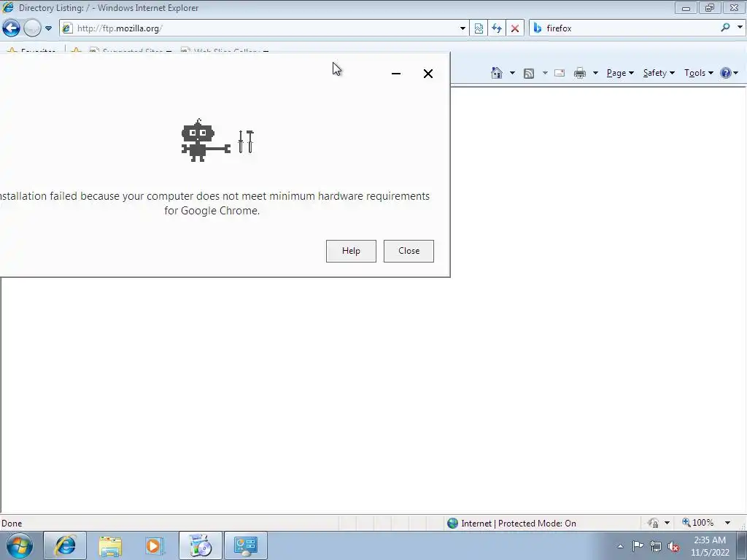Open the Page menu
Viewport: 747px width, 560px height.
tap(620, 73)
